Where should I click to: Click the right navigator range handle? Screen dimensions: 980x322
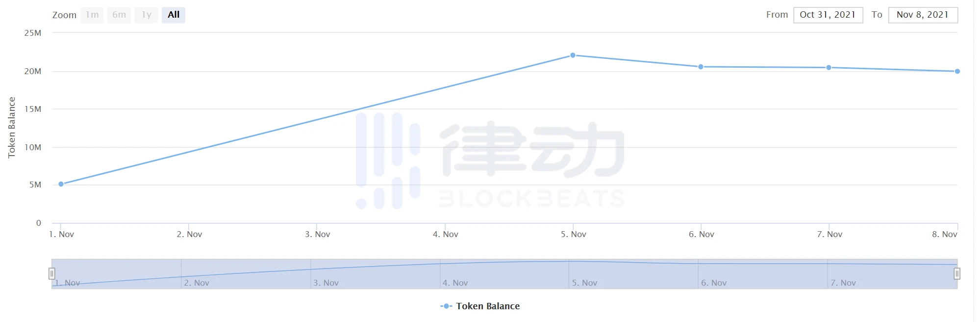pyautogui.click(x=956, y=273)
